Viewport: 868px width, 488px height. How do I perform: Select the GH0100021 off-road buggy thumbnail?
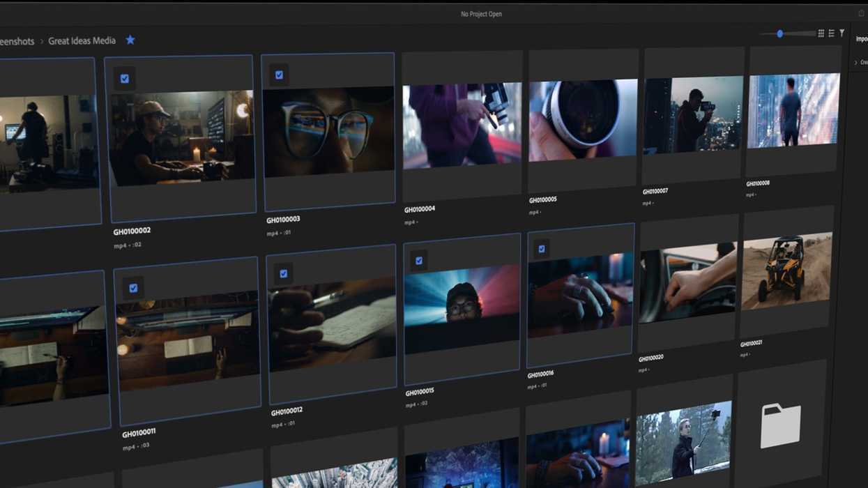(787, 270)
